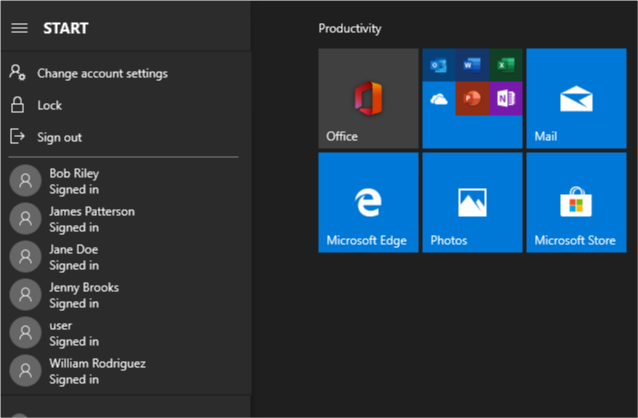
Task: Switch to the account named "user"
Action: 126,333
